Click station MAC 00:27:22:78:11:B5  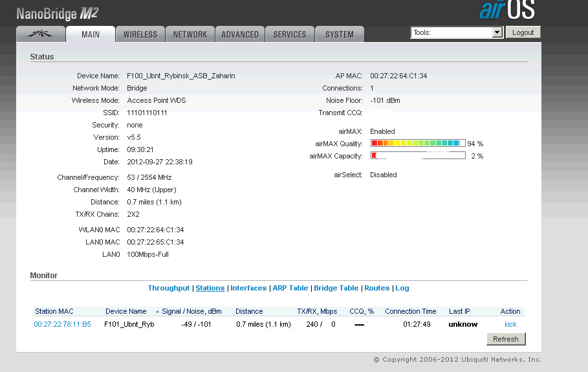62,324
